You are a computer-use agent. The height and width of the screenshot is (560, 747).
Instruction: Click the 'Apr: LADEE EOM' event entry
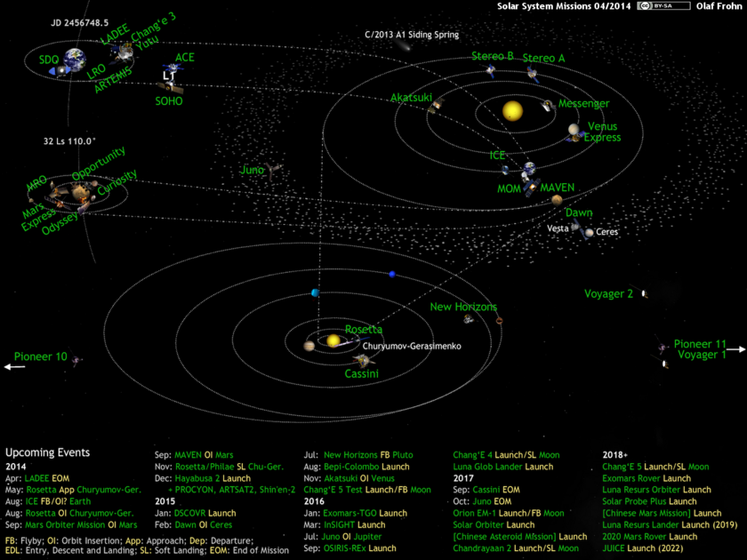tap(37, 478)
